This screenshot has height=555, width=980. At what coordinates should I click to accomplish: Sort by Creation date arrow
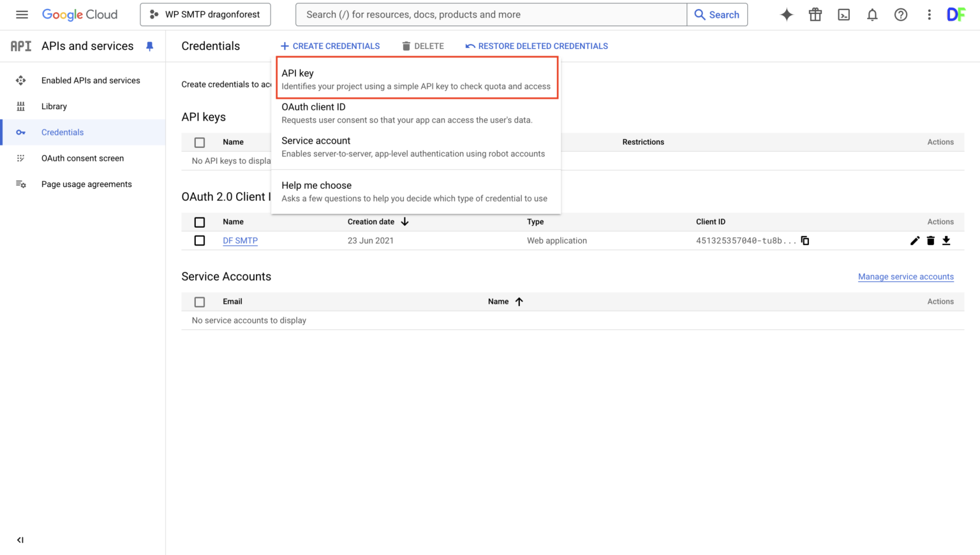(x=405, y=221)
